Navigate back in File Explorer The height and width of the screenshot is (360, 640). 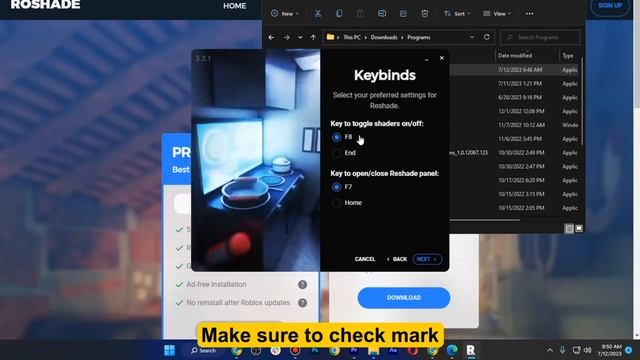271,37
